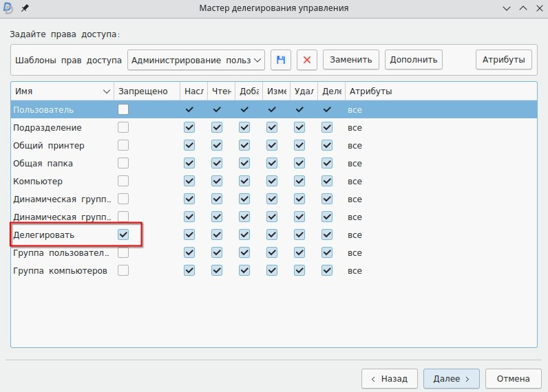
Task: Select the Подразделение row
Action: click(48, 127)
